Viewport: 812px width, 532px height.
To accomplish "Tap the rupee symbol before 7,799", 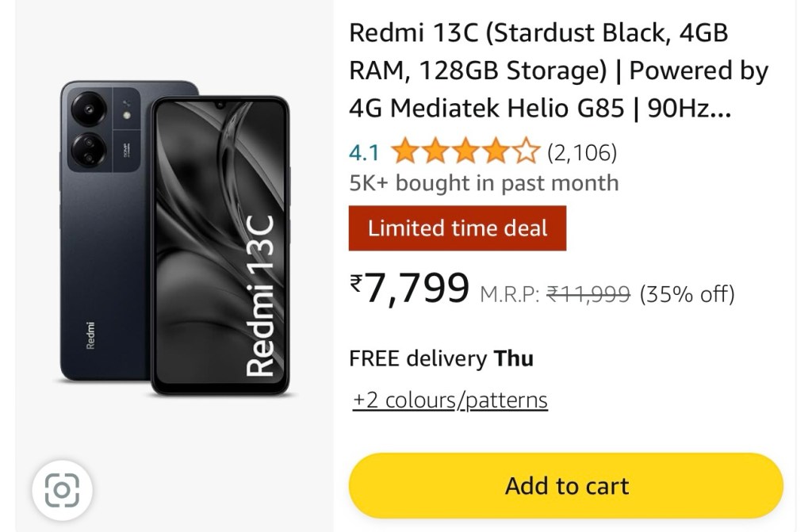I will (x=356, y=281).
